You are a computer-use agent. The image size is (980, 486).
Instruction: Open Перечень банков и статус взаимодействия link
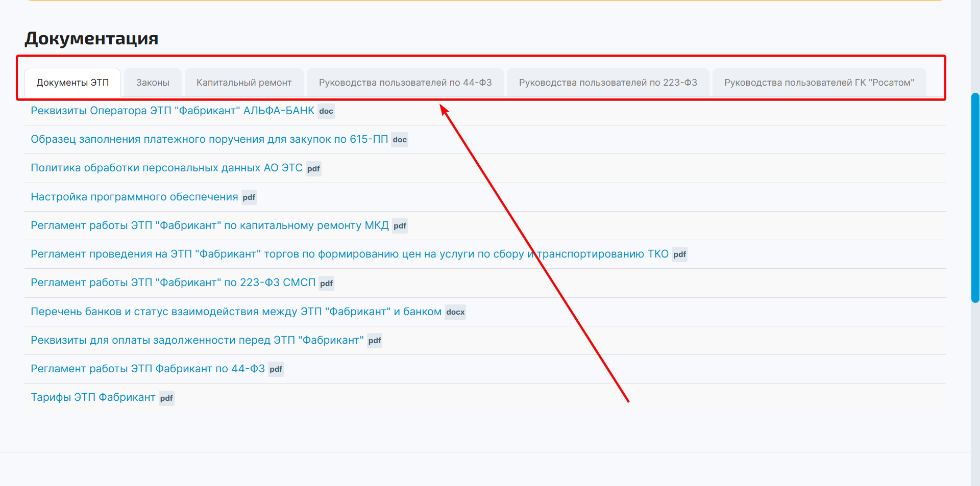236,312
